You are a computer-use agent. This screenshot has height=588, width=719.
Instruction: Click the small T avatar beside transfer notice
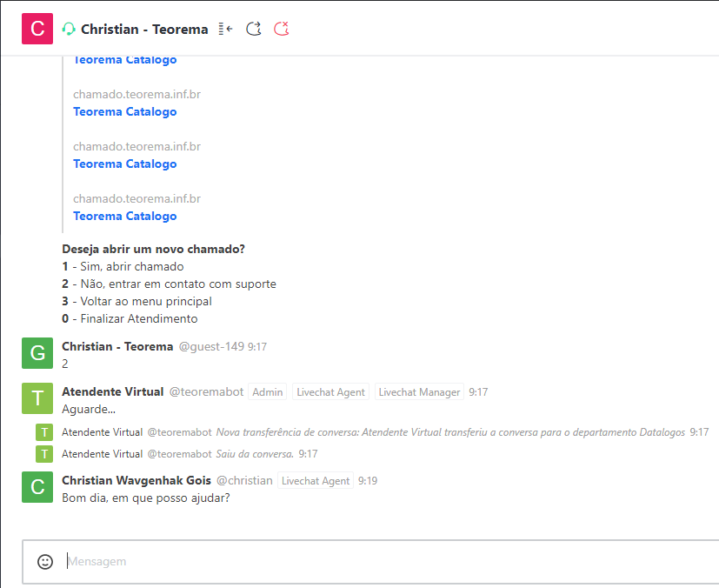click(44, 432)
